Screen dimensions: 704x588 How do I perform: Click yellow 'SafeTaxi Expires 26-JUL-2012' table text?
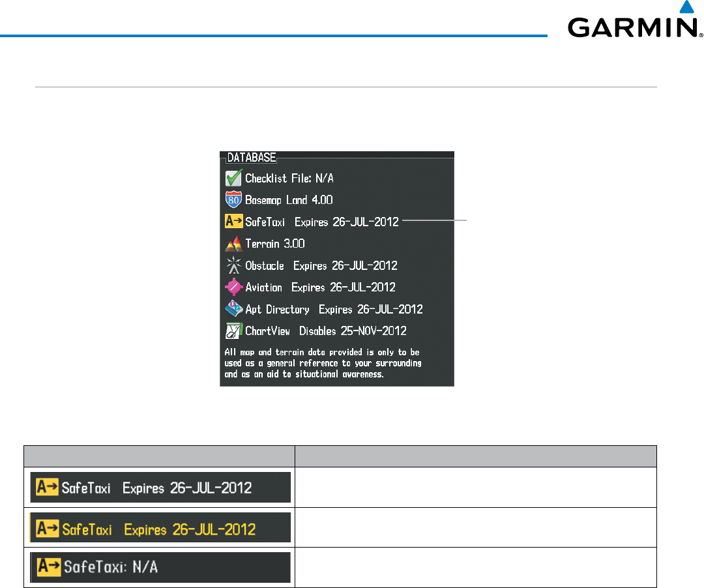[159, 529]
